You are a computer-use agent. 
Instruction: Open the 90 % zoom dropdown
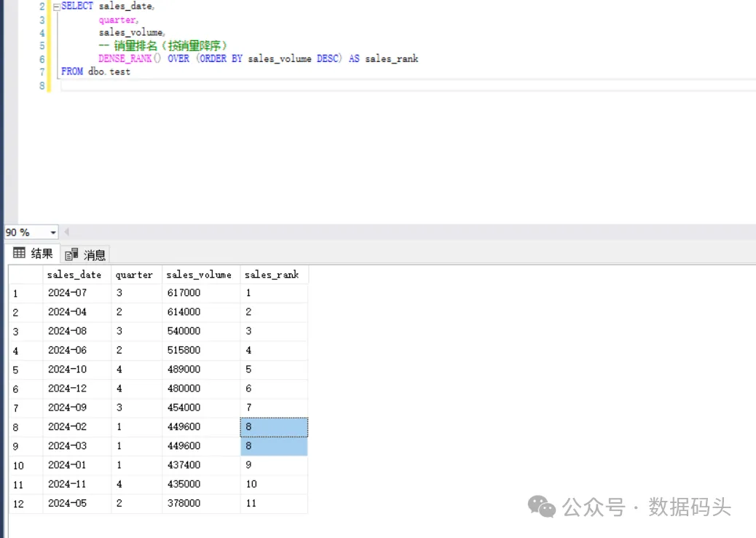click(x=52, y=233)
